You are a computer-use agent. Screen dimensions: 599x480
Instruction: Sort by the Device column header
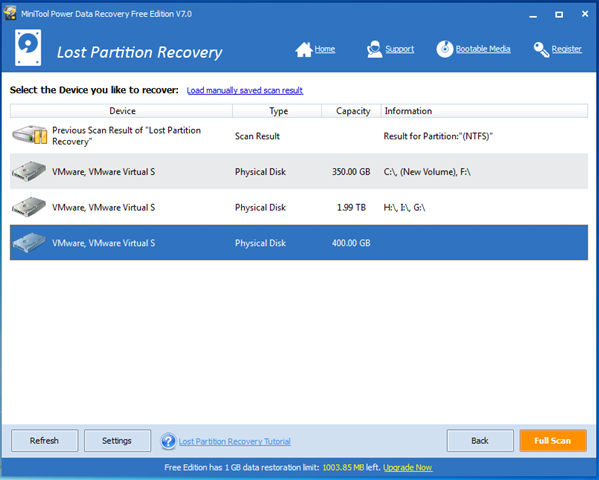point(121,111)
